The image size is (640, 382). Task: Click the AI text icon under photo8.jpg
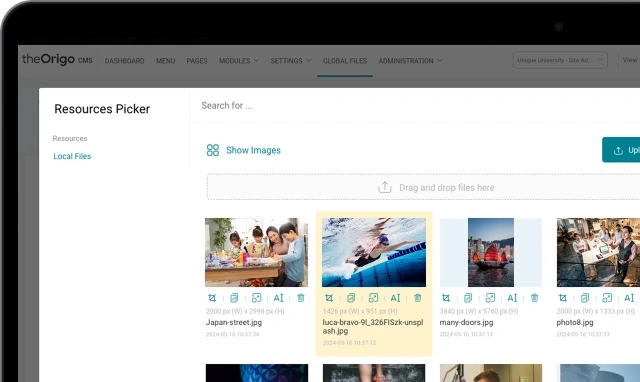pos(629,298)
